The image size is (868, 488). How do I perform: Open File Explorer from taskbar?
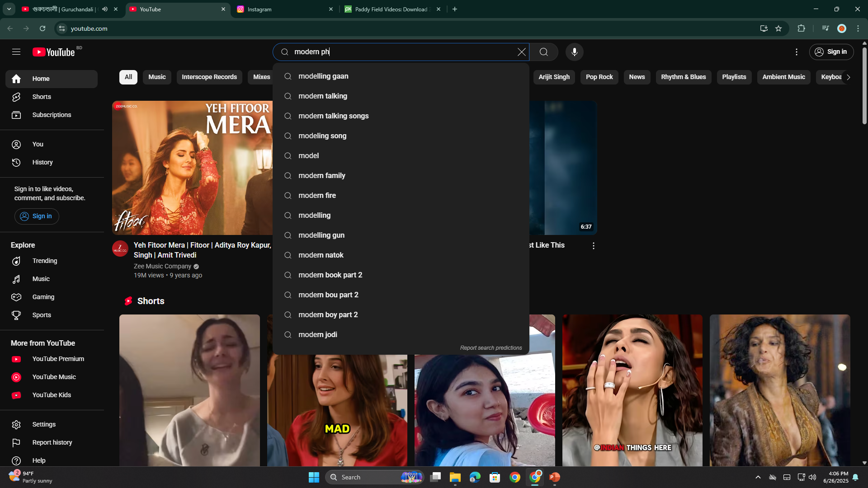coord(455,477)
